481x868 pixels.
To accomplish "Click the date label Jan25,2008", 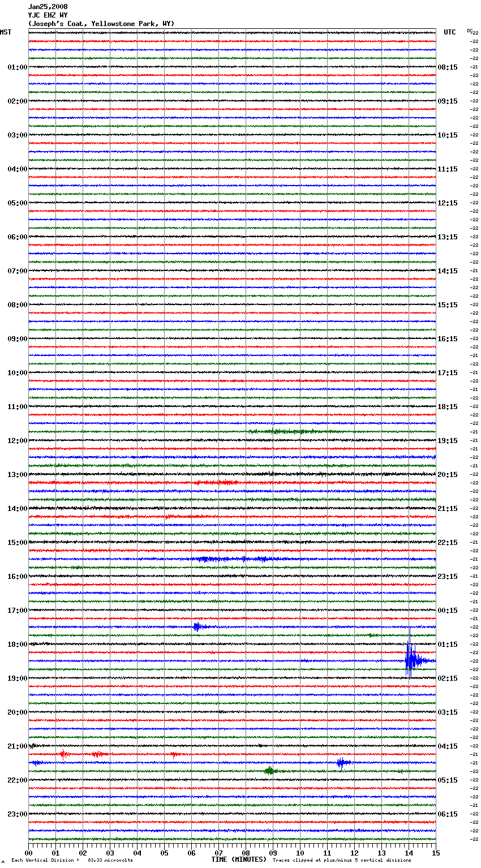I will [x=48, y=7].
